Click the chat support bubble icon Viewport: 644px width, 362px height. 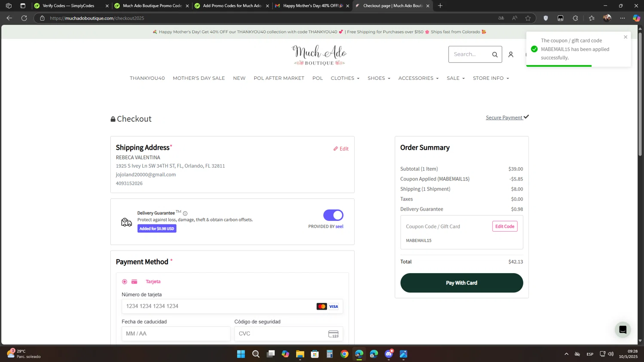point(623,330)
